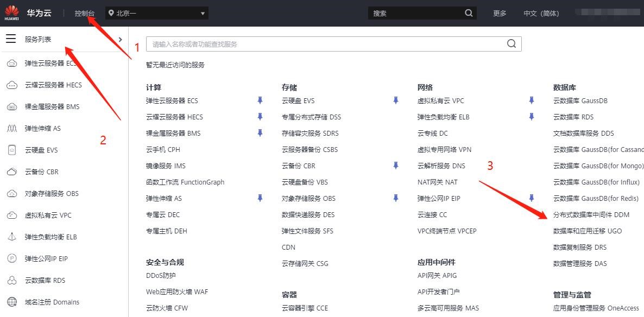Unpin 虚拟私有云 VPC in 网络 list
Screen dimensions: 644x317
pyautogui.click(x=532, y=100)
